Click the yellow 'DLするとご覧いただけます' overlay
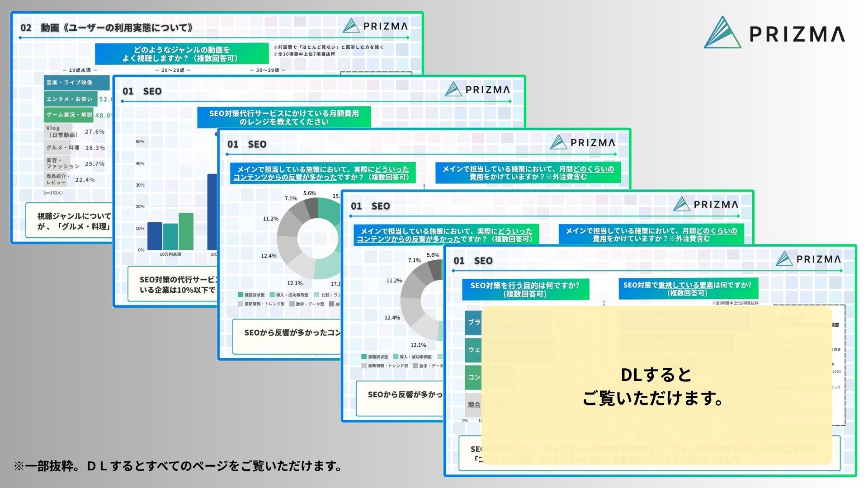This screenshot has height=488, width=868. pyautogui.click(x=656, y=385)
